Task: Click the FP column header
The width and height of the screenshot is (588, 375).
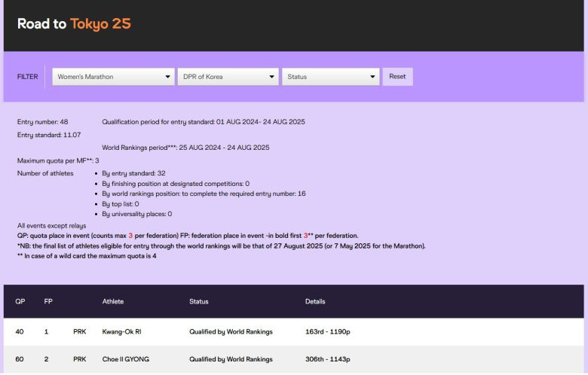Action: point(48,302)
